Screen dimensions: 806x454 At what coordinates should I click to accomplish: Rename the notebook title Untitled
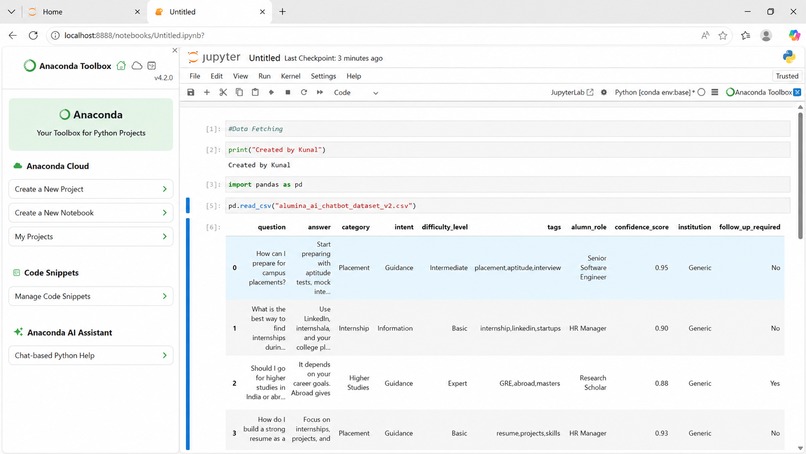click(x=264, y=58)
